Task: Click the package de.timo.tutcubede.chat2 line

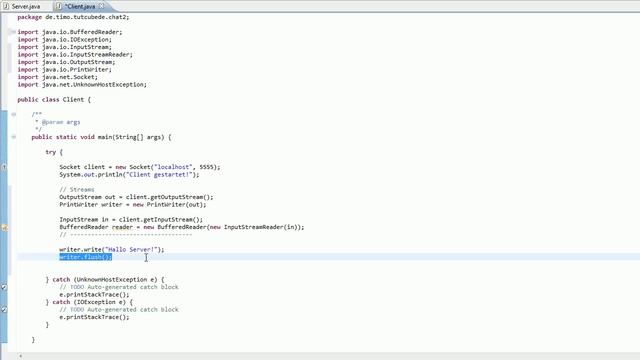Action: coord(73,17)
